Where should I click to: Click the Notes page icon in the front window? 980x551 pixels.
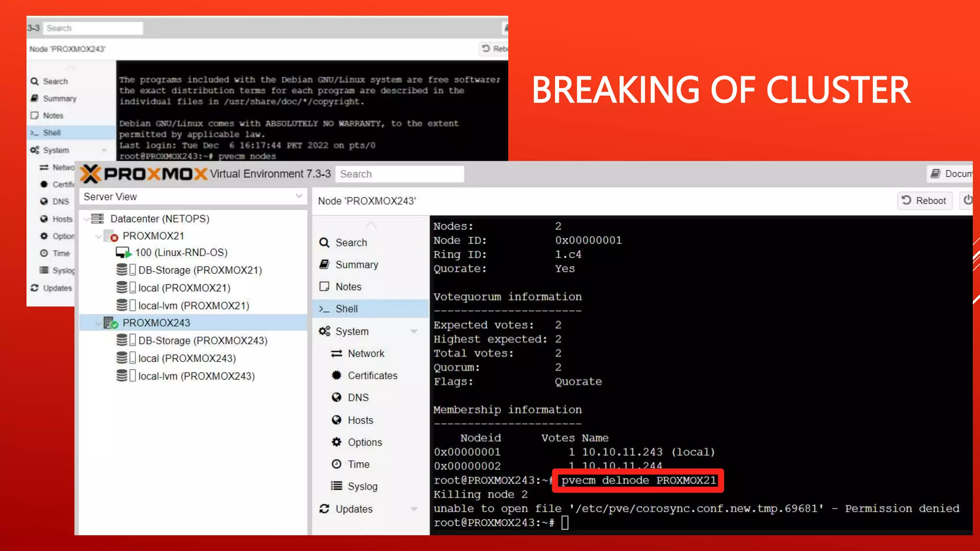324,287
